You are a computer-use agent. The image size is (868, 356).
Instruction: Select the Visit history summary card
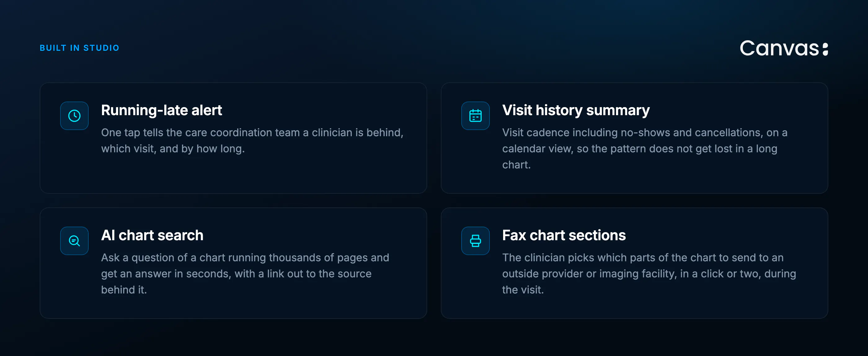tap(634, 138)
